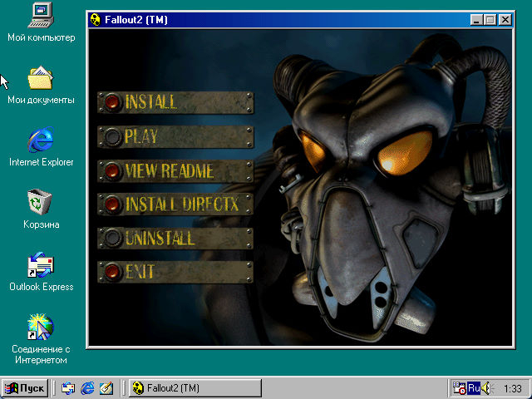Launch Internet Explorer from desktop
Viewport: 532px width, 399px height.
[41, 146]
